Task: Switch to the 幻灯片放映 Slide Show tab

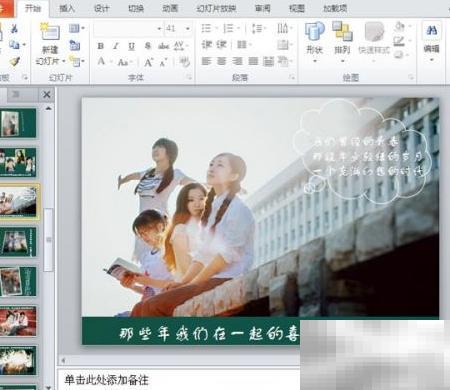Action: point(216,9)
